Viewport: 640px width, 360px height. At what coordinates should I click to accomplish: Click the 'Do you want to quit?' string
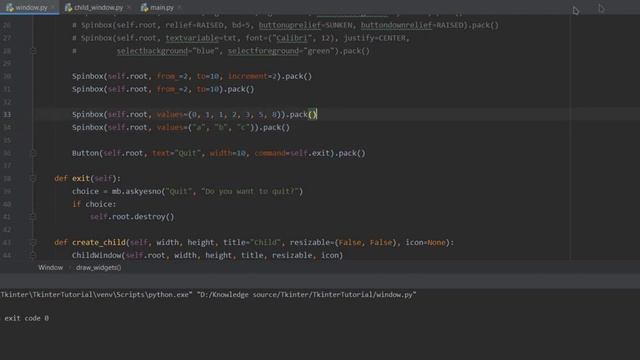[x=250, y=191]
